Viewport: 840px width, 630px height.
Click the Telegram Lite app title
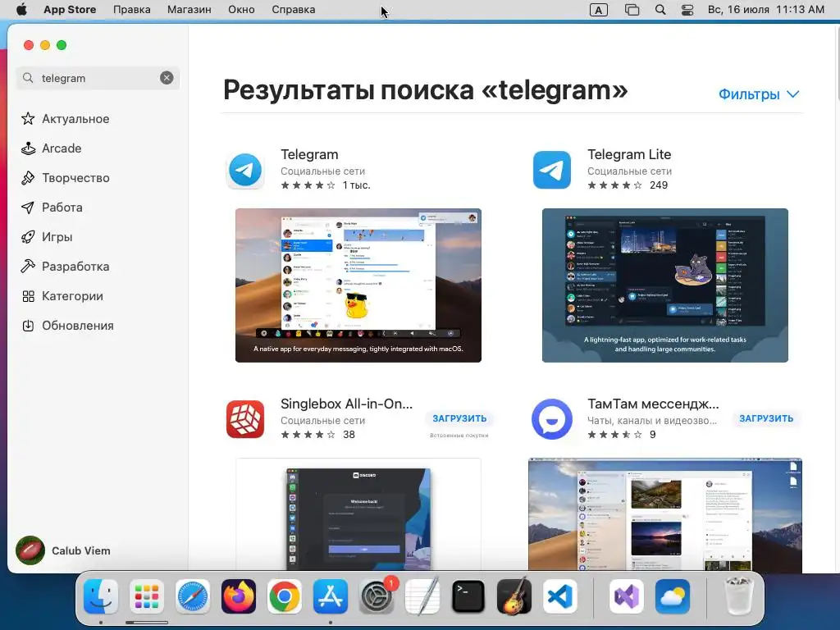[629, 154]
